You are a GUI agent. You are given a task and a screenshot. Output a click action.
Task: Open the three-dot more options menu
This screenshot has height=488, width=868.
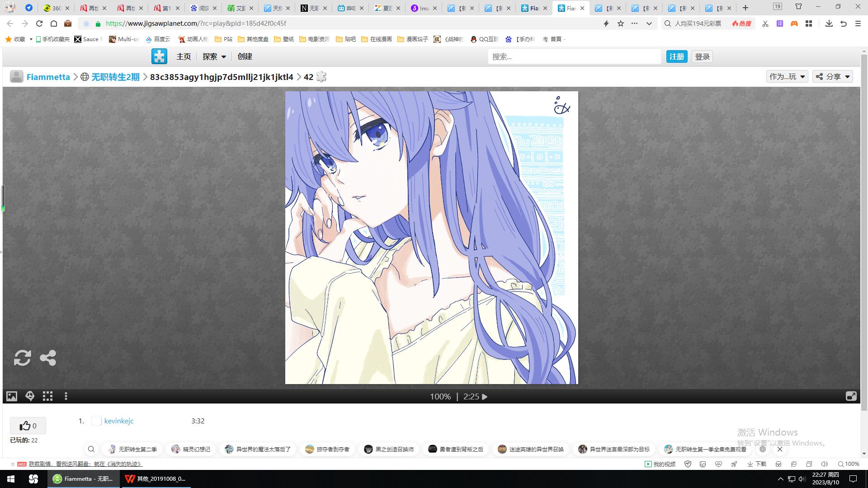[66, 396]
